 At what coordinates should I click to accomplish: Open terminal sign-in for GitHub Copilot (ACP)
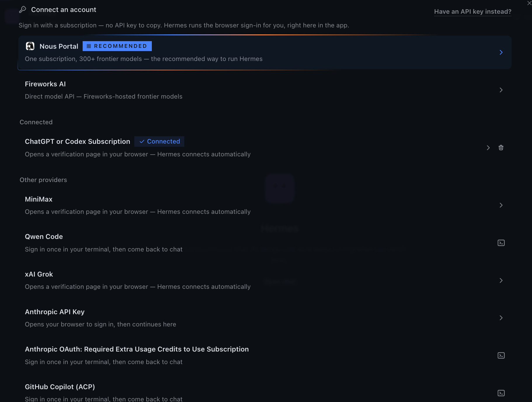click(x=501, y=393)
